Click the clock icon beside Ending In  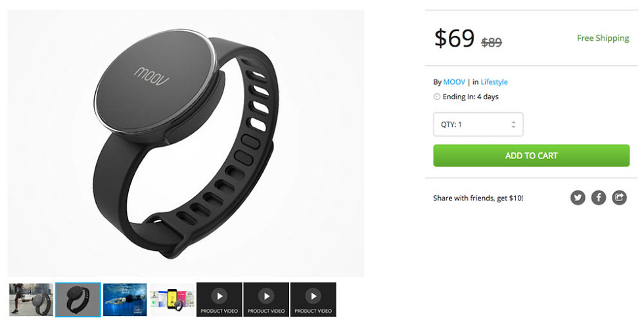(436, 97)
